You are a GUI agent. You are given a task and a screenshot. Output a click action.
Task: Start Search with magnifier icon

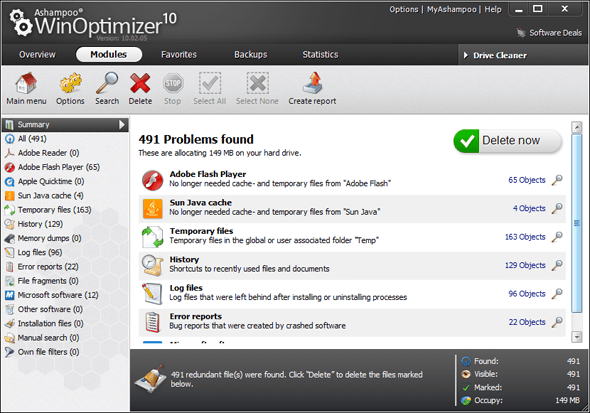(107, 83)
